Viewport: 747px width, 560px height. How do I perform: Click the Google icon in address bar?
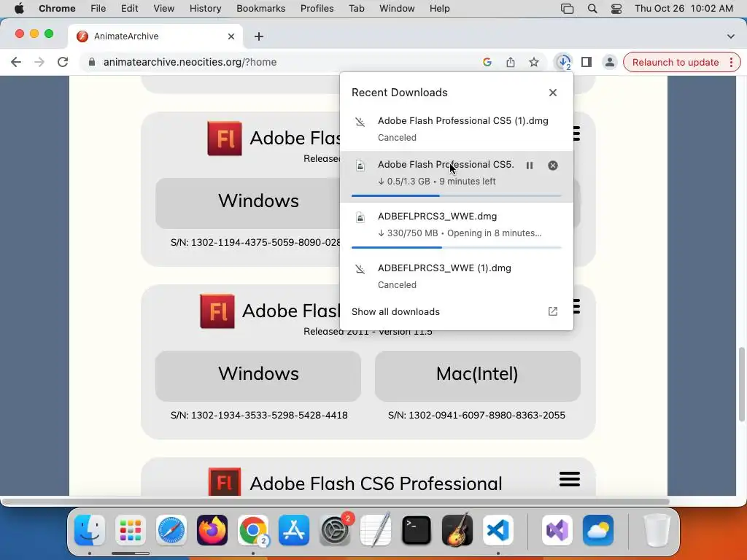(x=487, y=62)
